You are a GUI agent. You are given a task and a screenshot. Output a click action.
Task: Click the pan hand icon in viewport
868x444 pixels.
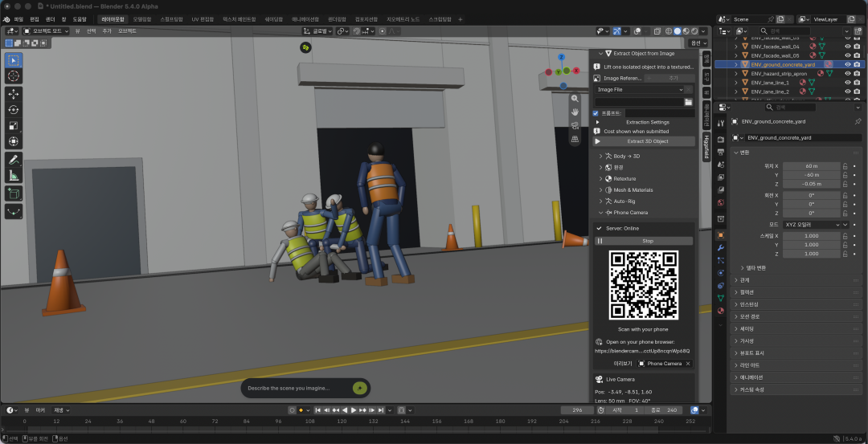(575, 112)
